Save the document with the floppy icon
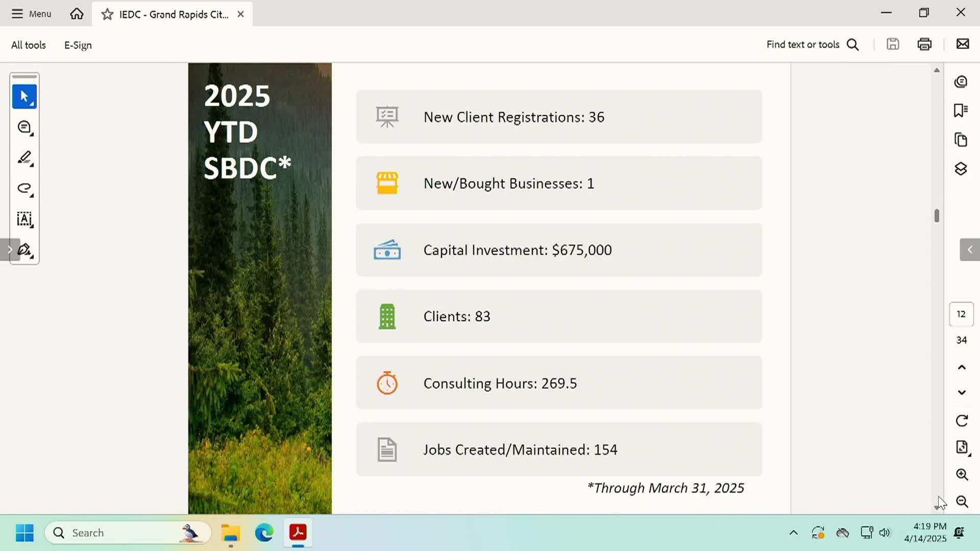This screenshot has width=980, height=551. (893, 44)
